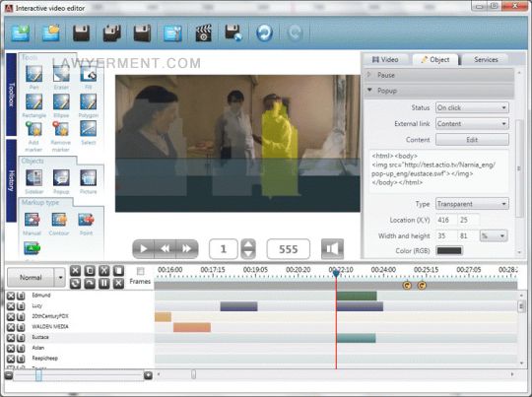Switch to the Services tab

click(486, 60)
